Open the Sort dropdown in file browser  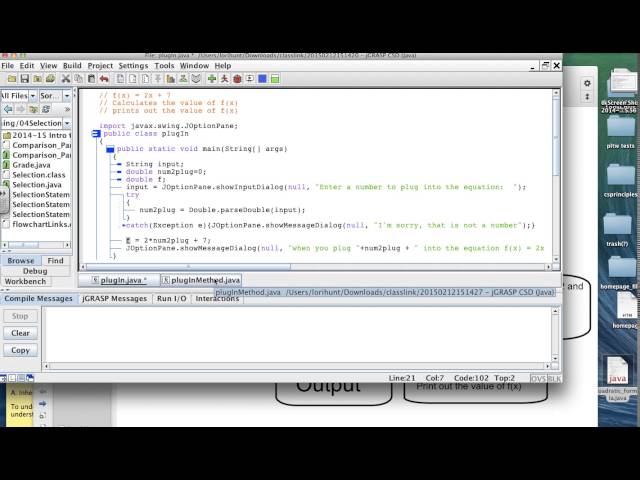[67, 96]
